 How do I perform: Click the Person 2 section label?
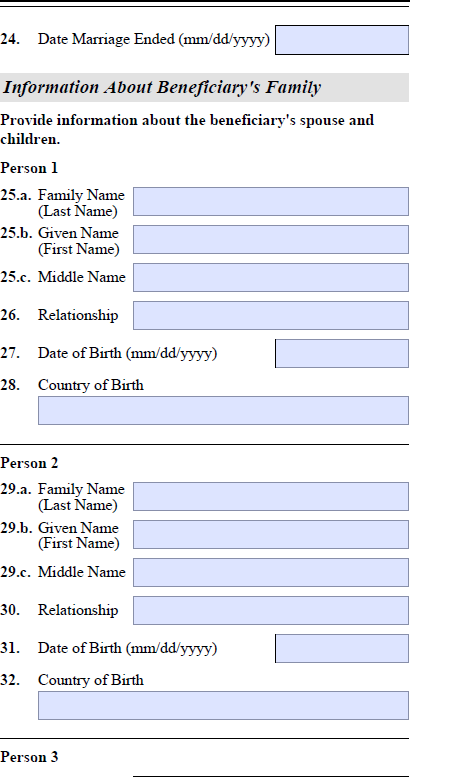[29, 463]
